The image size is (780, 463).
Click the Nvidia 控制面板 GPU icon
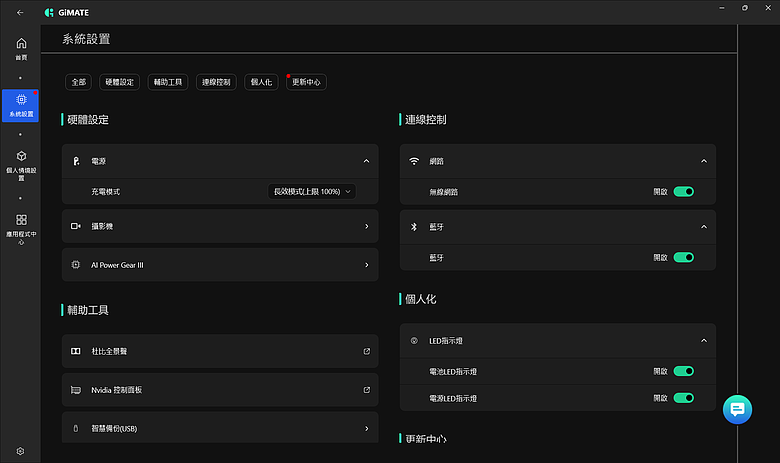pos(76,390)
